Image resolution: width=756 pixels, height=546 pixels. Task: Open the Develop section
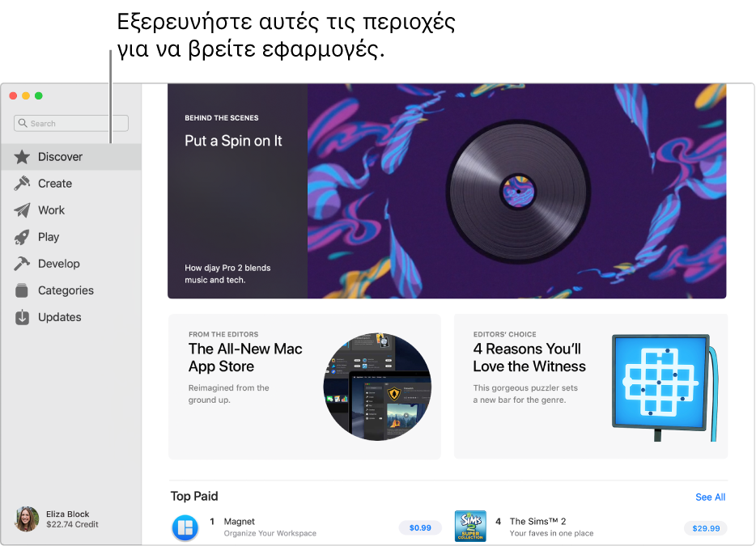coord(71,264)
